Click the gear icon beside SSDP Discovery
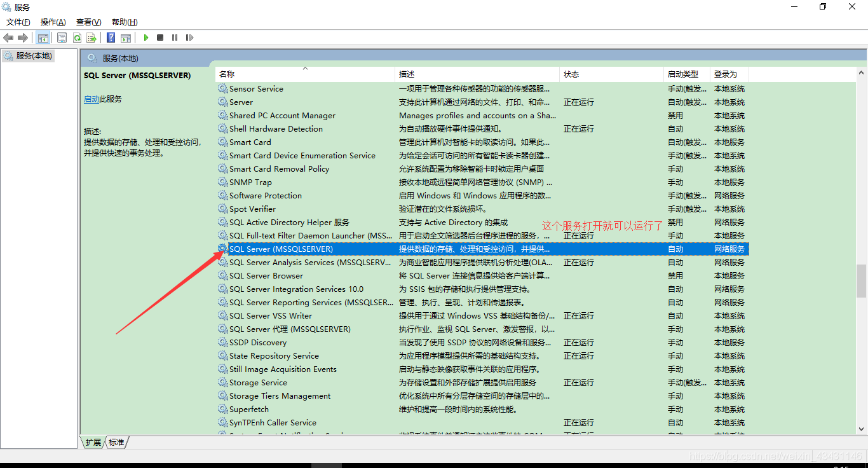The height and width of the screenshot is (468, 868). pyautogui.click(x=222, y=342)
